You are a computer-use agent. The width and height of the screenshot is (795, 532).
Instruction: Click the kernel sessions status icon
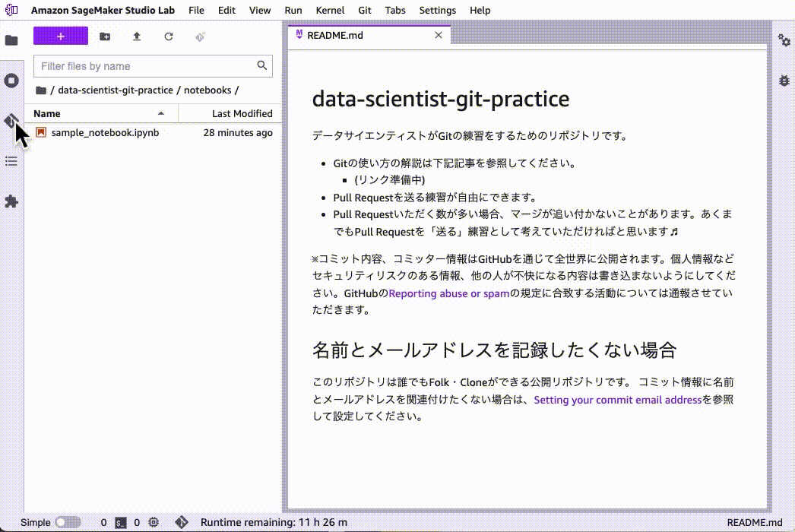[x=154, y=522]
